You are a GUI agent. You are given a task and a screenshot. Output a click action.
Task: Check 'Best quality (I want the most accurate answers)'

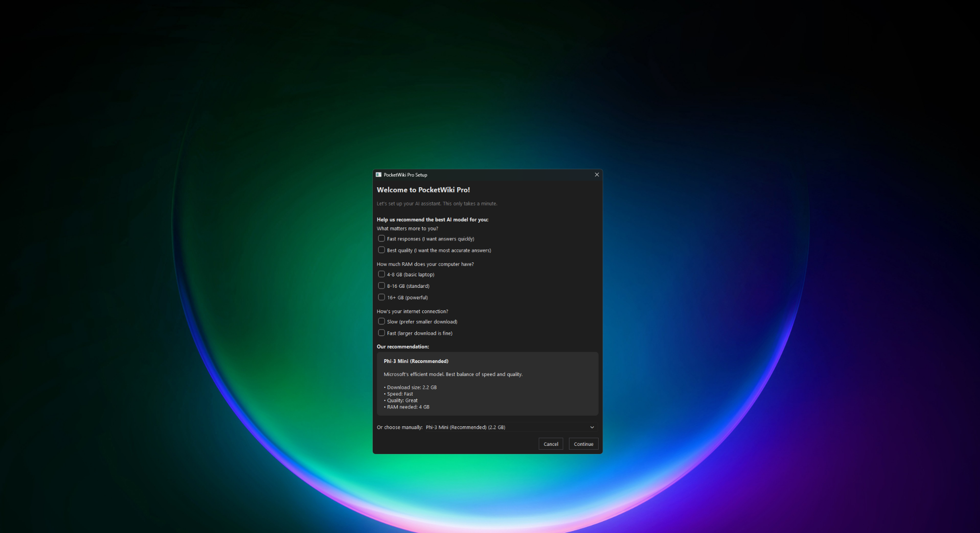pyautogui.click(x=381, y=249)
